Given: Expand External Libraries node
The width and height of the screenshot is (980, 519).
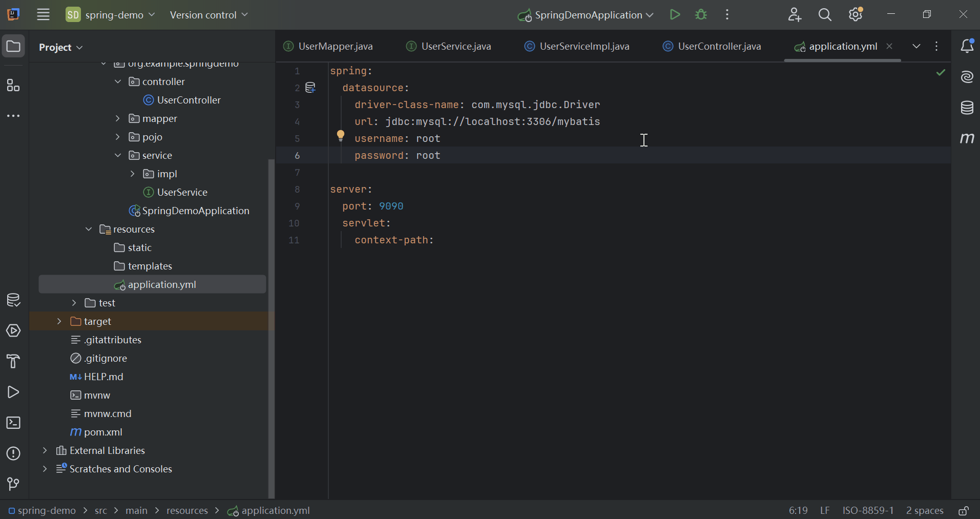Looking at the screenshot, I should pos(45,450).
